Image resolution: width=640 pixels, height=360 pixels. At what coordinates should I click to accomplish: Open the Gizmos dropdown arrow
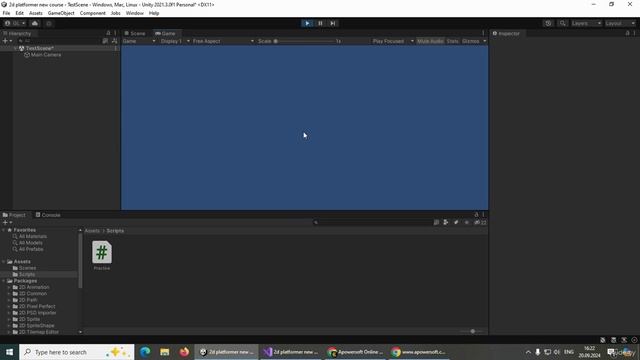click(x=484, y=41)
